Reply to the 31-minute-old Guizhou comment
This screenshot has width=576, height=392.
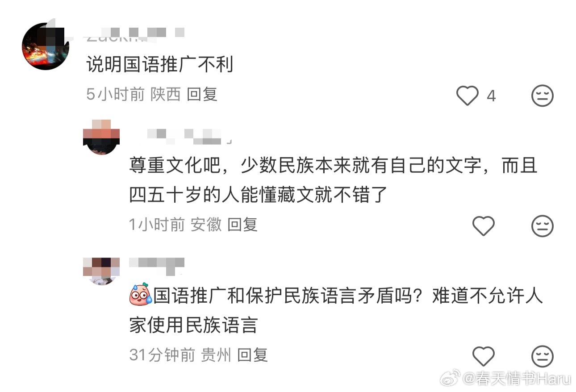point(252,355)
